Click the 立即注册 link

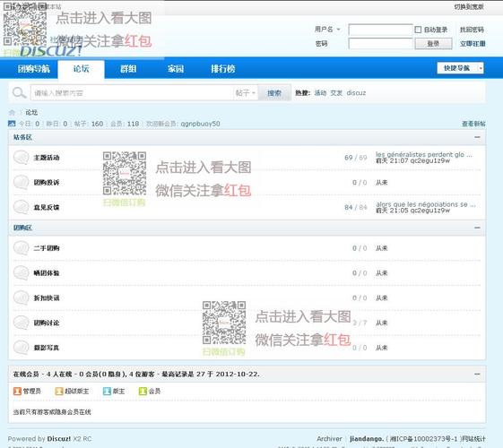click(473, 44)
